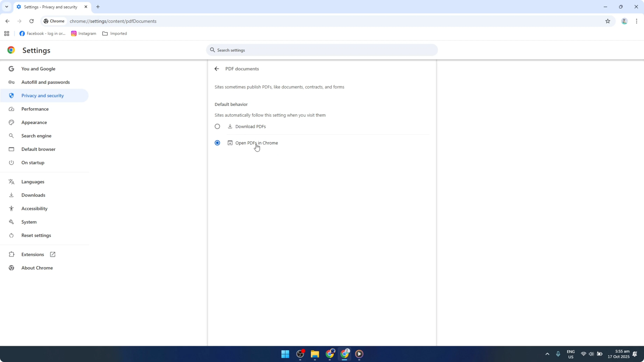
Task: Go to Search engine settings
Action: pos(37,136)
